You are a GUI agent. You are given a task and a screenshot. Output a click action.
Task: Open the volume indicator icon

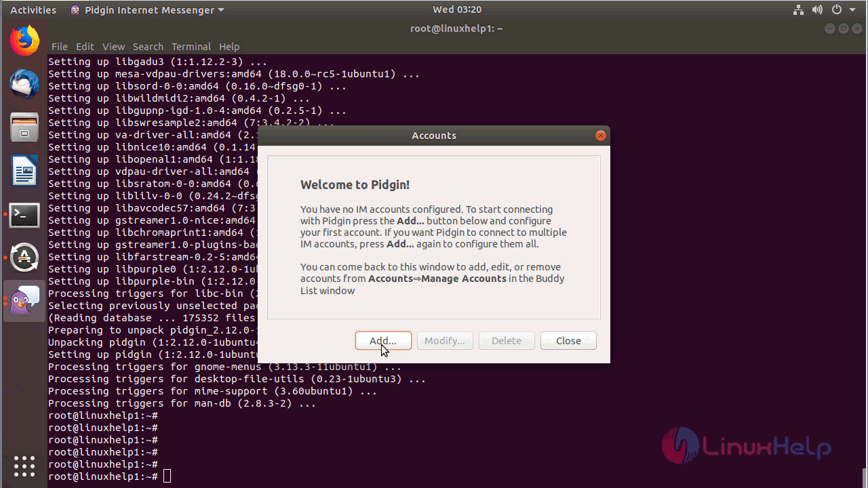[x=817, y=10]
